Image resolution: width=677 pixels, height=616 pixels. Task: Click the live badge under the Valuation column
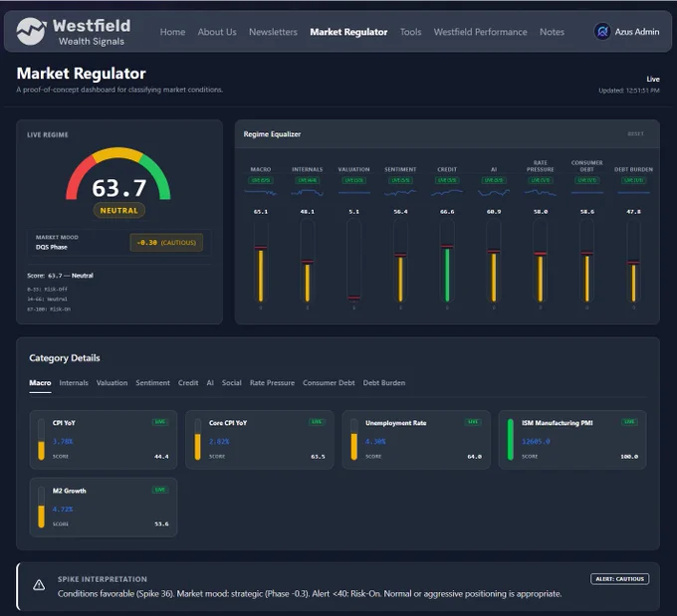(353, 180)
